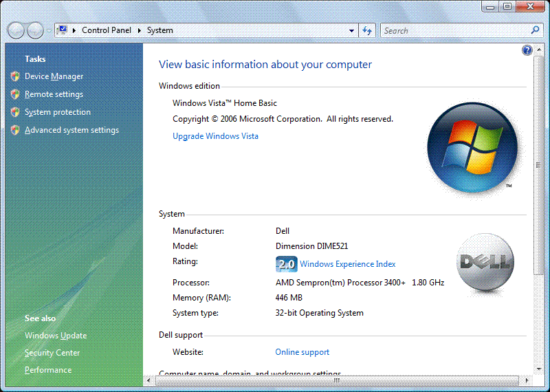Image resolution: width=550 pixels, height=392 pixels.
Task: Click the '32-bit Operating System' value
Action: pyautogui.click(x=319, y=313)
